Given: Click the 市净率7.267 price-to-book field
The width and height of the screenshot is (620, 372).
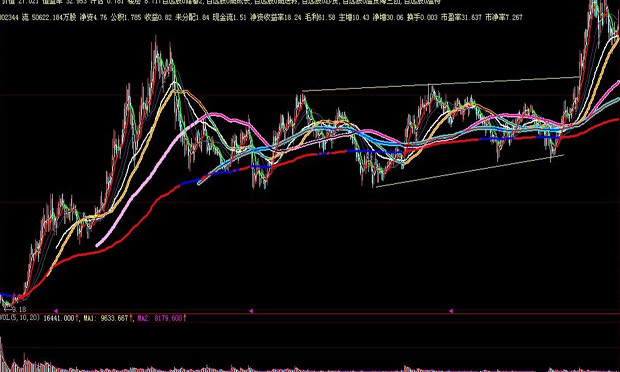Looking at the screenshot, I should (x=503, y=17).
